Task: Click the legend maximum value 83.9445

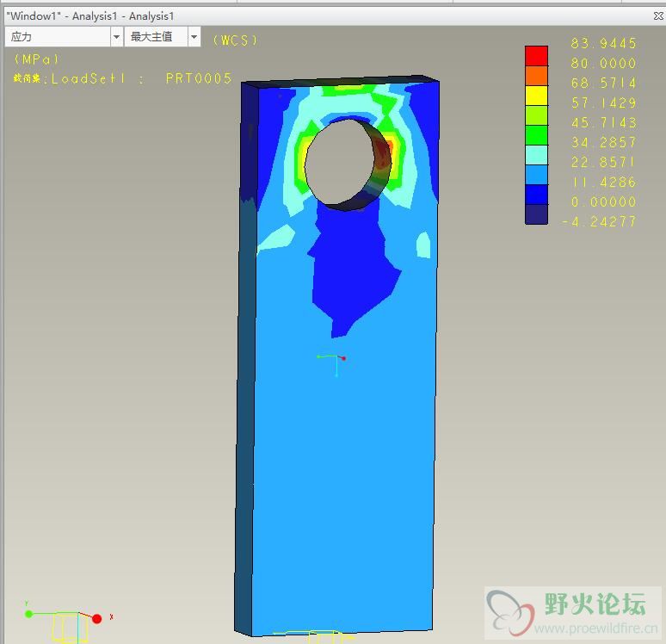Action: point(603,43)
